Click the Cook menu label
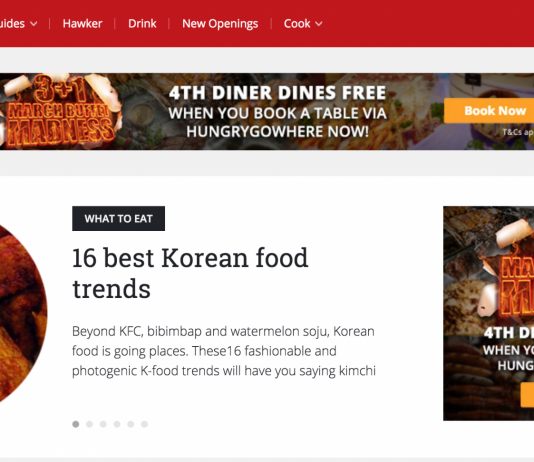The height and width of the screenshot is (462, 534). point(297,23)
